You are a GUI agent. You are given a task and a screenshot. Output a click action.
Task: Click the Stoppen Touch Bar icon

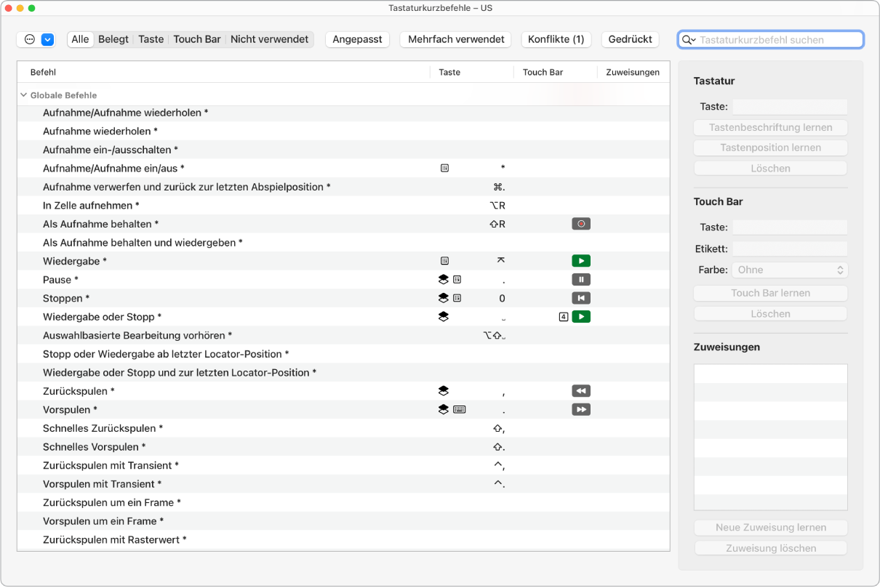581,298
